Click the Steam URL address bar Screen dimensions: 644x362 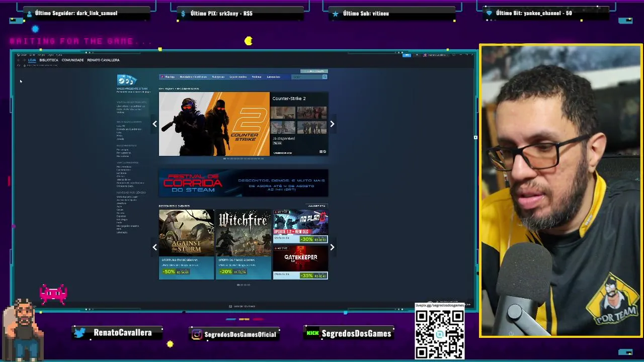tap(42, 65)
